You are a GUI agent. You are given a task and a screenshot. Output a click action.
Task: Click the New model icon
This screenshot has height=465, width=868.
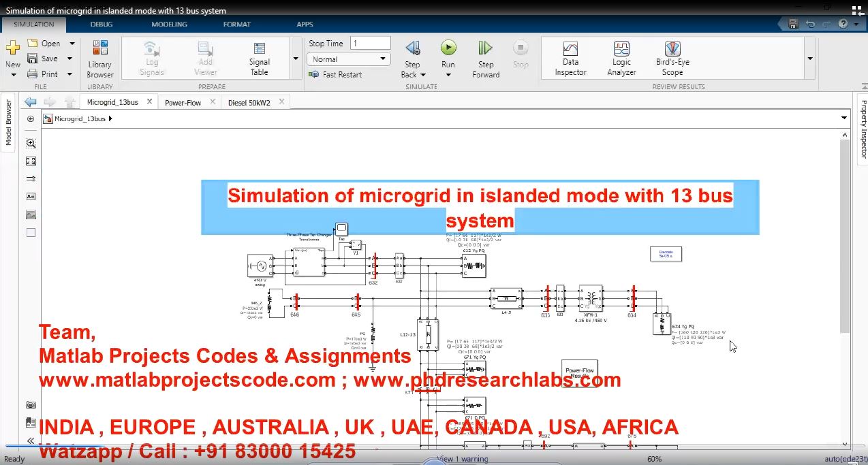pyautogui.click(x=12, y=48)
